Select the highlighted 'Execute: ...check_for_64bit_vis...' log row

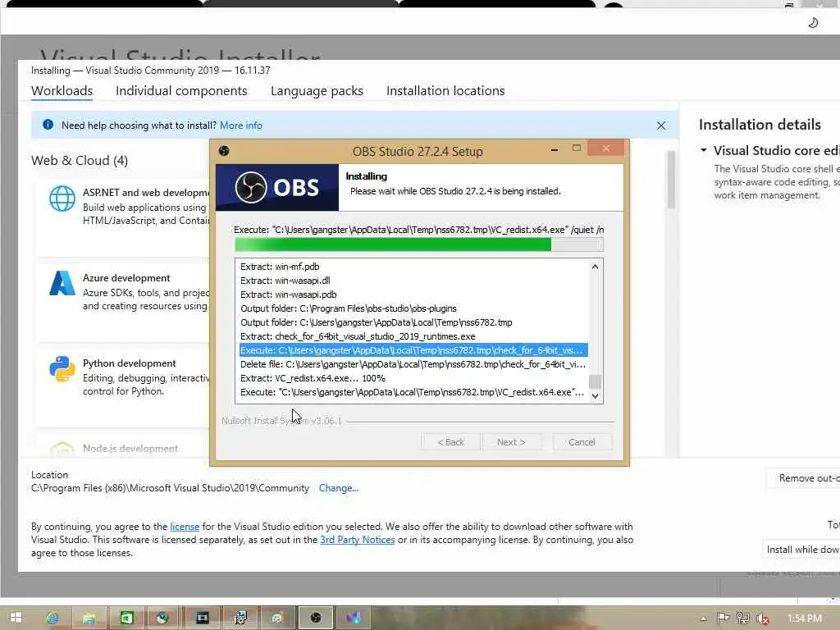(x=413, y=350)
